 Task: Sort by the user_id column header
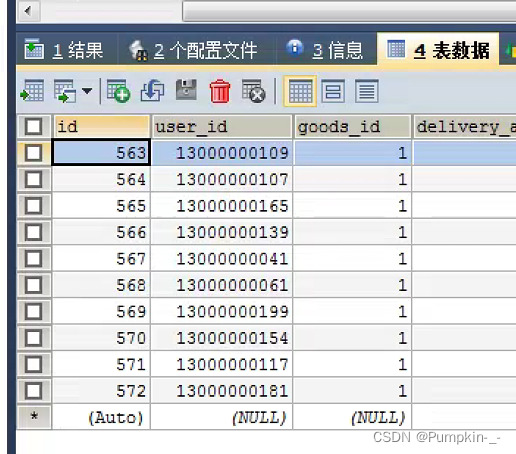coord(222,127)
